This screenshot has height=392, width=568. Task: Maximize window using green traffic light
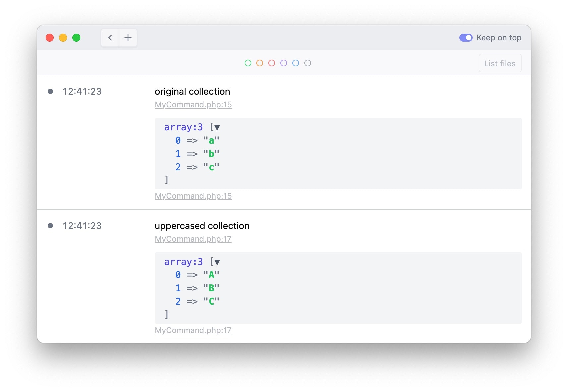pos(76,38)
